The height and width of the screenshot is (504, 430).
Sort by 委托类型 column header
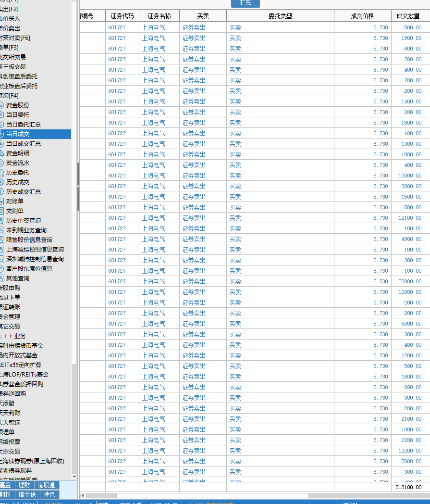click(x=281, y=16)
